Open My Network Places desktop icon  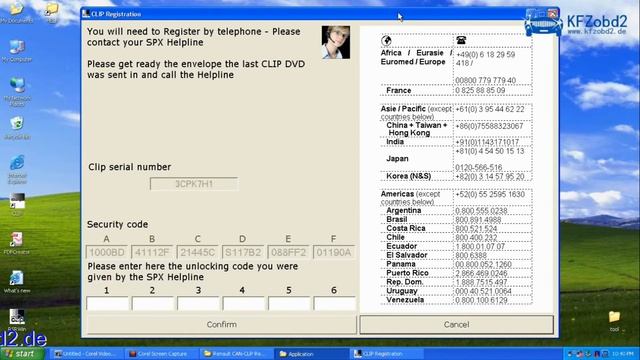[x=17, y=91]
